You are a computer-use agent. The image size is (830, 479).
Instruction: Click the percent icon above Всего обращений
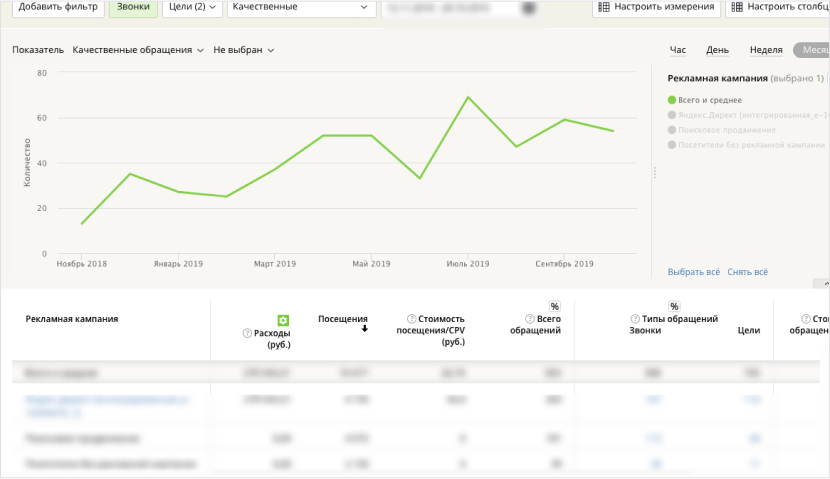[554, 306]
